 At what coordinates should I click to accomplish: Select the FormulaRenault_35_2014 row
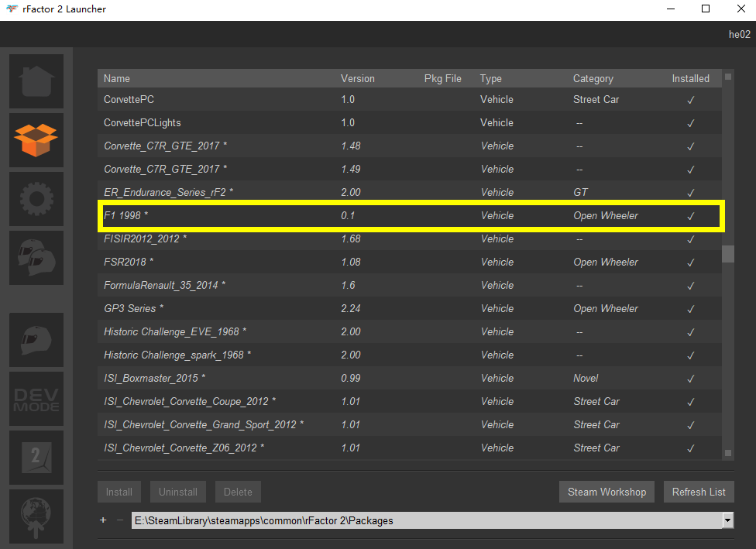409,286
